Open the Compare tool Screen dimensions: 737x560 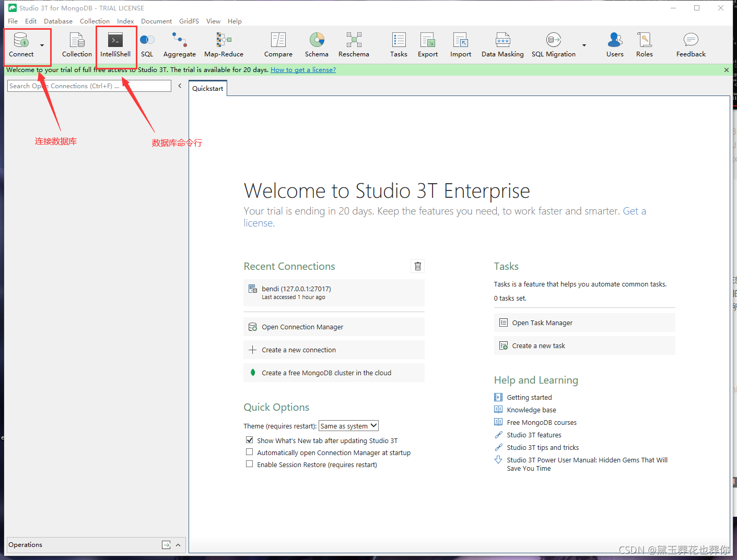tap(278, 45)
